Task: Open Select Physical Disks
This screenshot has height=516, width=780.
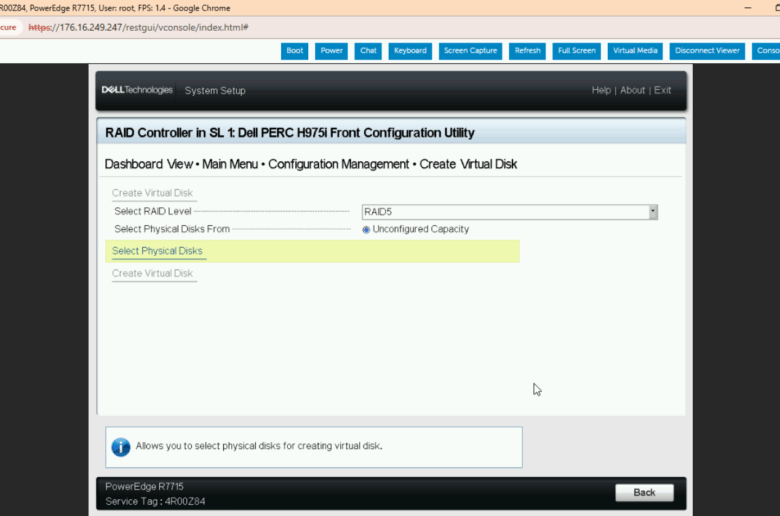Action: [157, 251]
